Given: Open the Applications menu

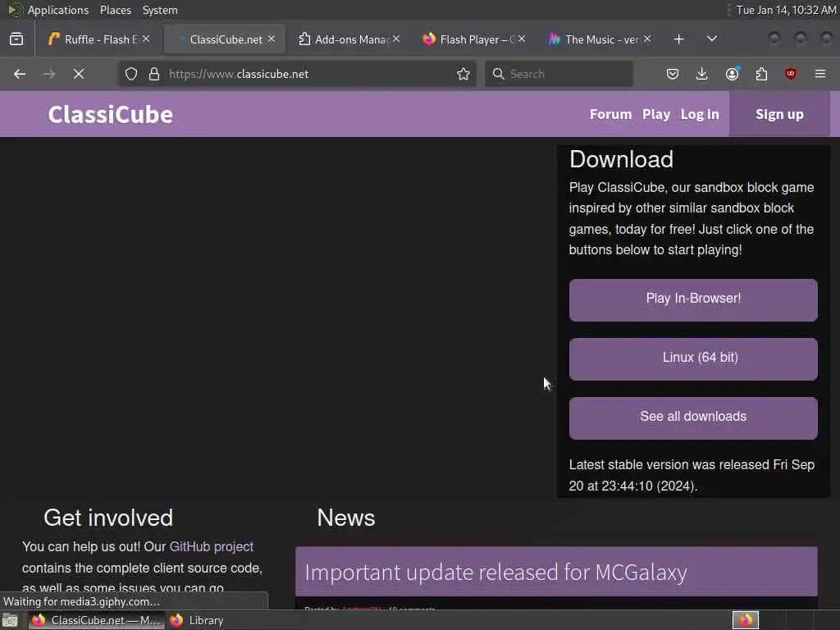Looking at the screenshot, I should (58, 10).
